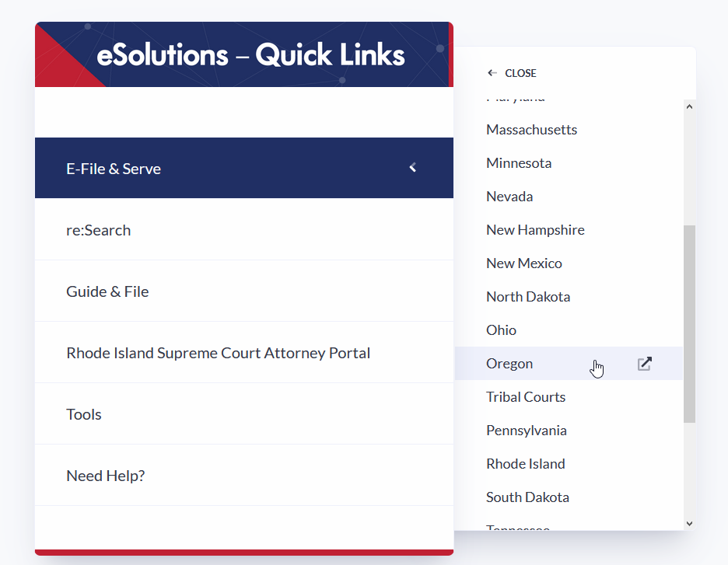
Task: Select the eSolutions Quick Links header logo area
Action: [x=244, y=54]
